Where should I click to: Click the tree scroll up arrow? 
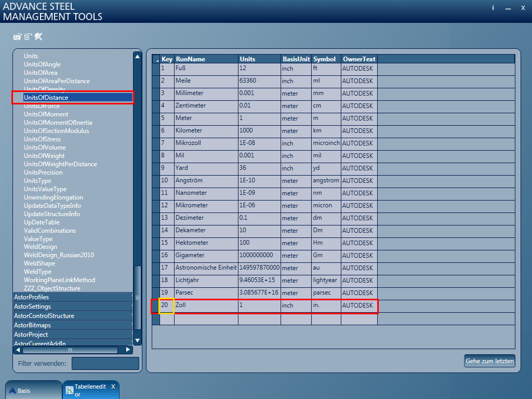tap(137, 56)
